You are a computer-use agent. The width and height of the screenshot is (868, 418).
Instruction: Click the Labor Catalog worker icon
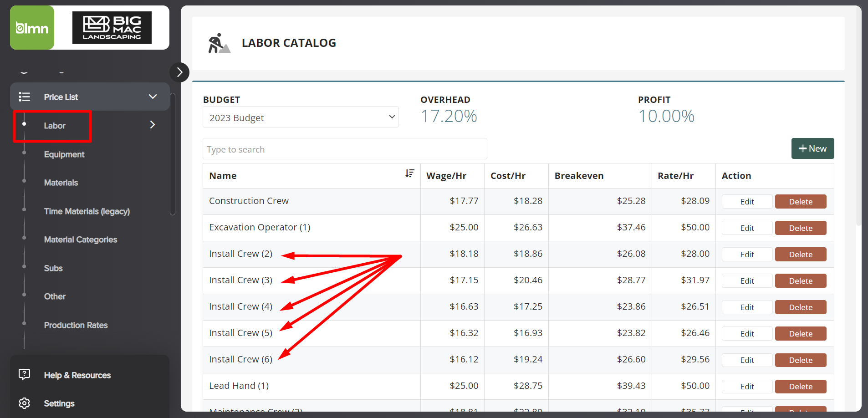coord(219,43)
